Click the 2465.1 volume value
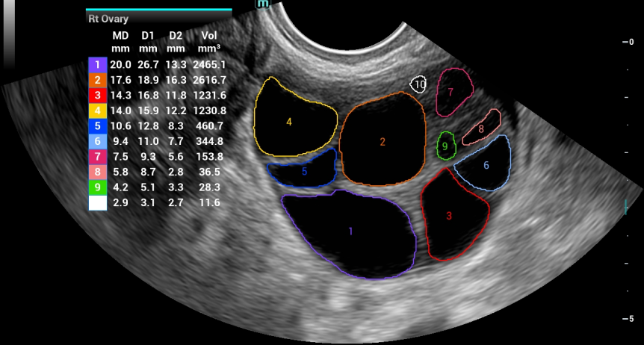This screenshot has height=345, width=644. click(209, 65)
